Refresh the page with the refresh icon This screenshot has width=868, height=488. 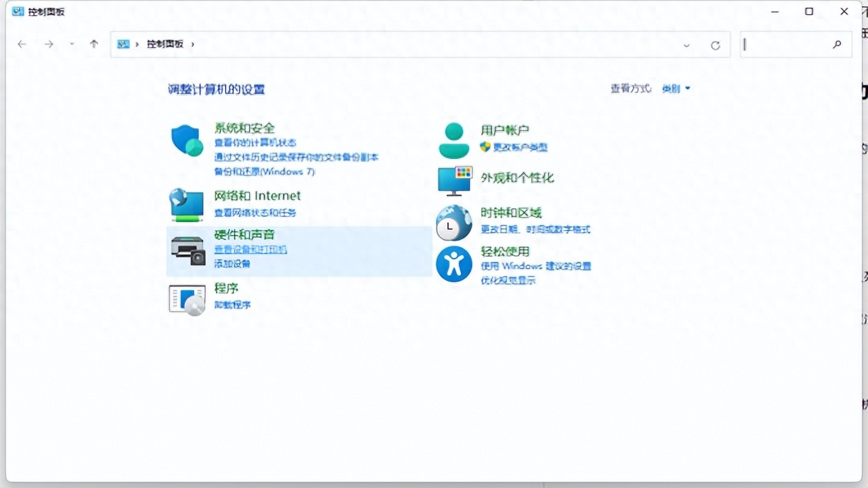[715, 44]
